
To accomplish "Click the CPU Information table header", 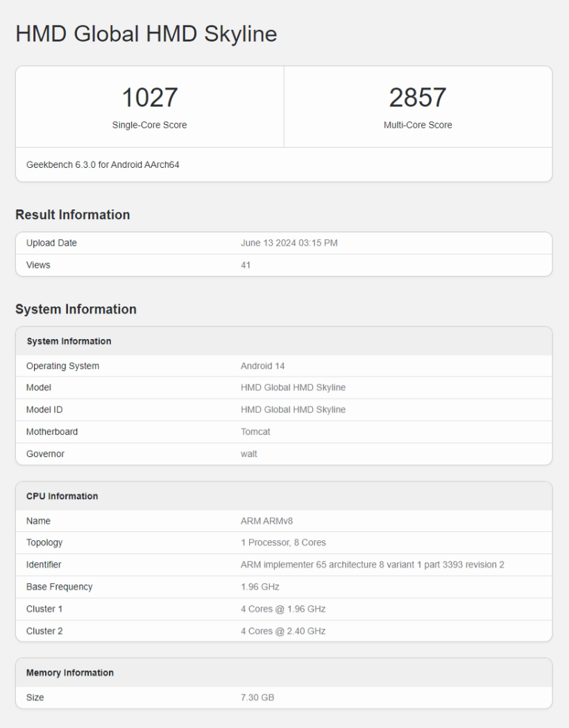I will click(x=62, y=496).
